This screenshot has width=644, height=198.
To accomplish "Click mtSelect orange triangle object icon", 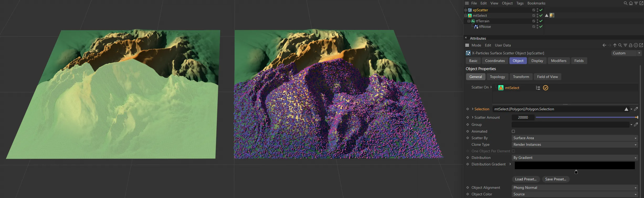I will (470, 15).
